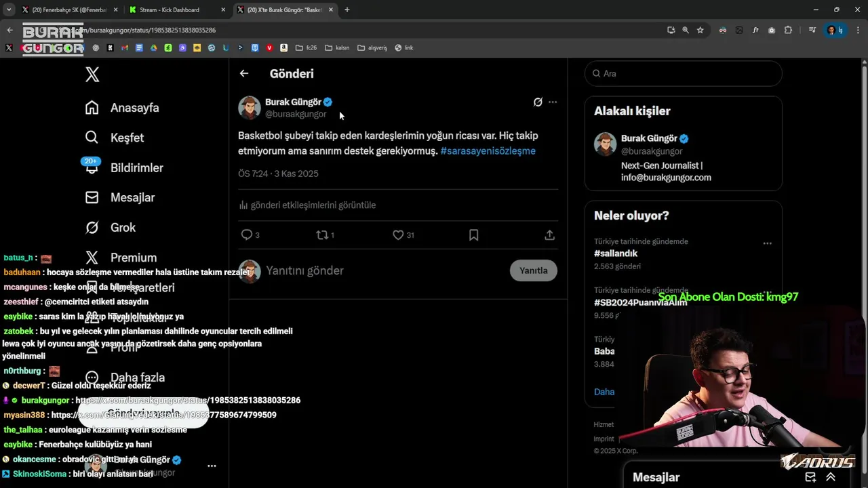
Task: Open Bildirimler notifications with 20+ badge
Action: pos(123,167)
